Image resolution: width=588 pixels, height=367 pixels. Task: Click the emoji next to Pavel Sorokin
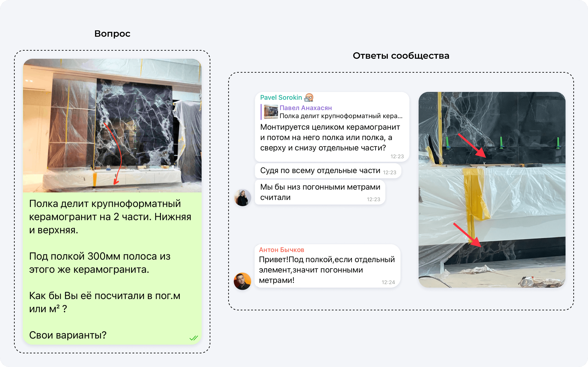[x=309, y=98]
